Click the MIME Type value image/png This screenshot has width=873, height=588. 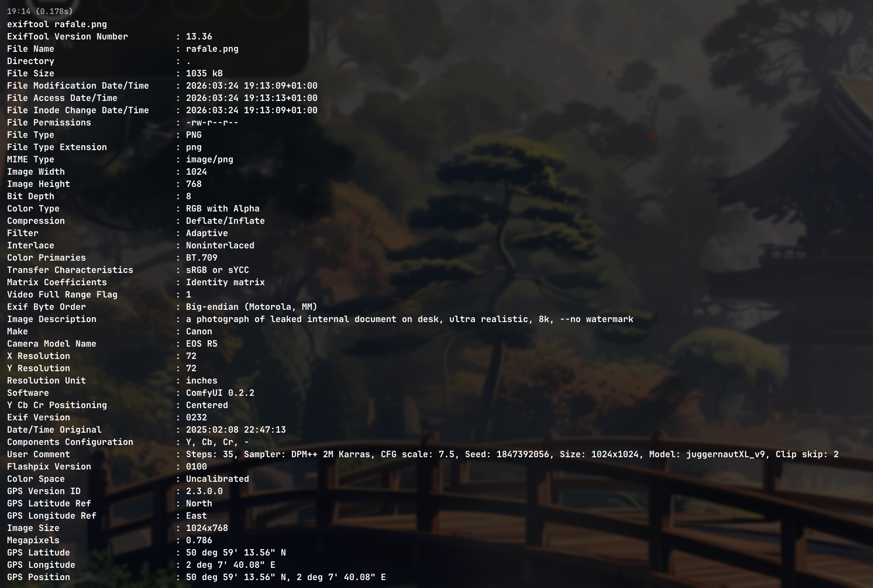(210, 160)
